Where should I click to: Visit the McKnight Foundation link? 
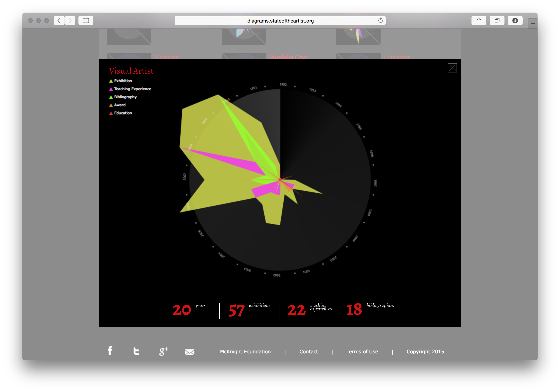coord(245,352)
